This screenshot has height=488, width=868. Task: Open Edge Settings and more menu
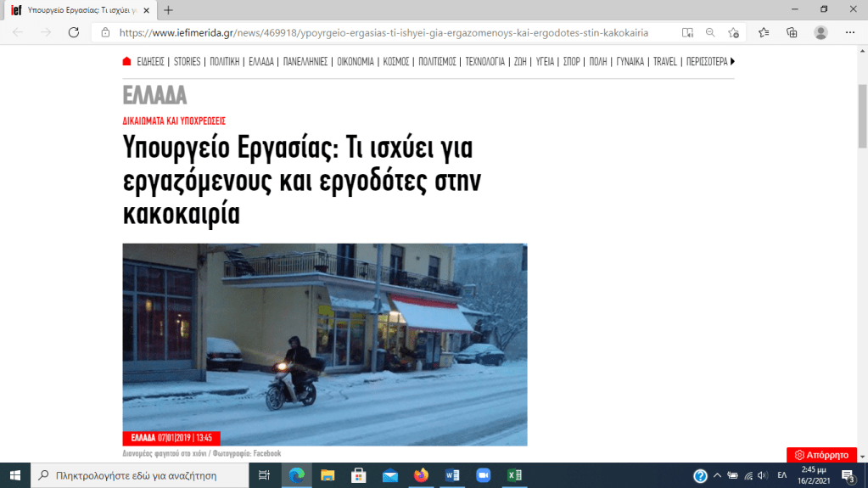[x=850, y=32]
